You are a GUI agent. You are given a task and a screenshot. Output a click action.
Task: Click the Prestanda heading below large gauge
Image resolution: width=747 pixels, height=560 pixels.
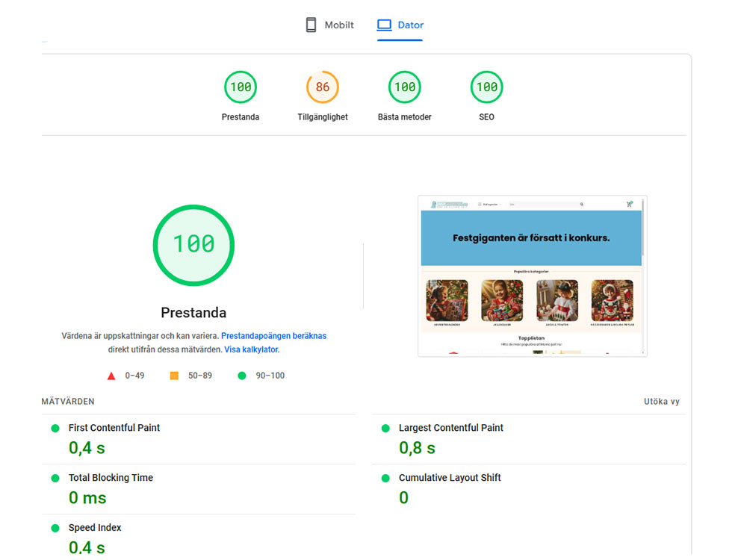point(193,312)
